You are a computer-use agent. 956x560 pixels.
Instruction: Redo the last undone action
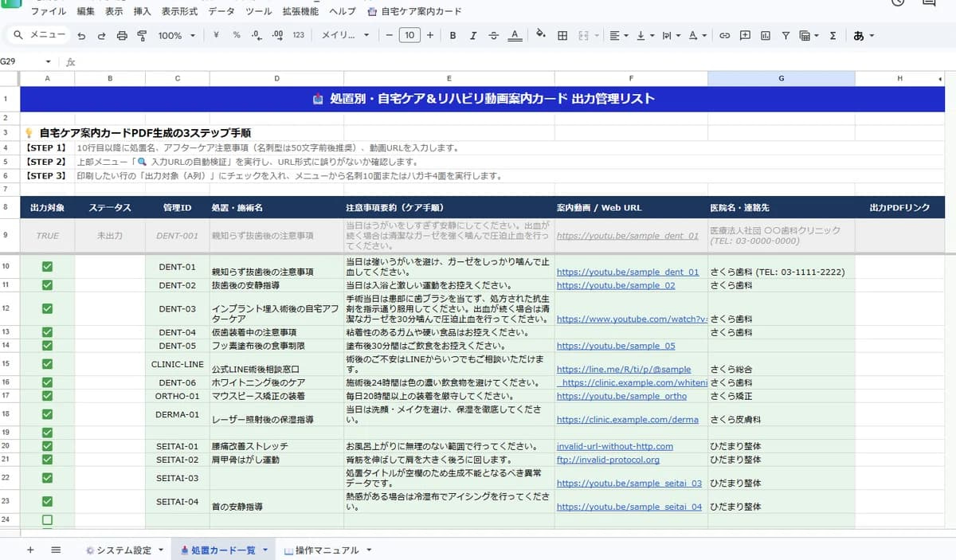tap(101, 35)
